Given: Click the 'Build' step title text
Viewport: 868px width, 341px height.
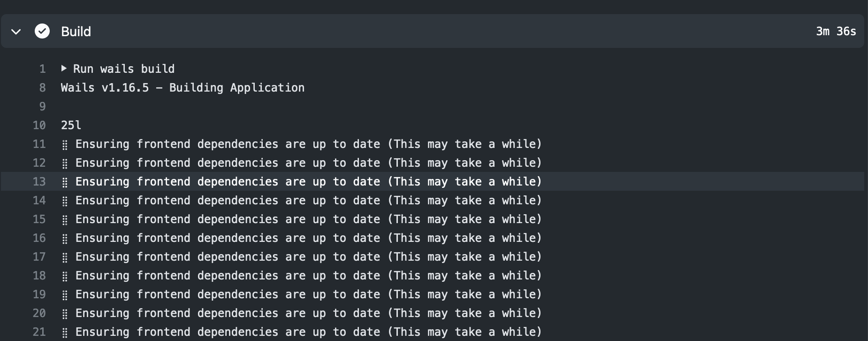Looking at the screenshot, I should point(75,31).
